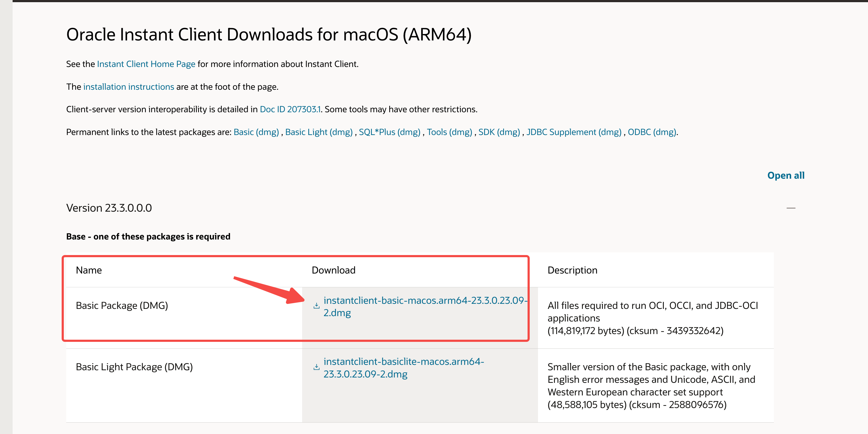Open the Tools (dmg) permanent link
The width and height of the screenshot is (868, 434).
coord(450,132)
